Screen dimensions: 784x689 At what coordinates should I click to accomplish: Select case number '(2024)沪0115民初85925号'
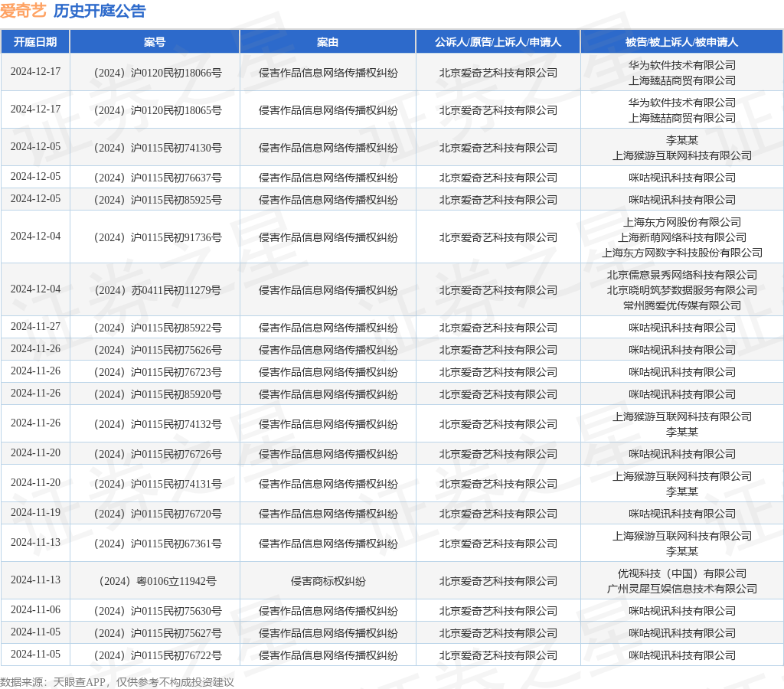point(158,200)
